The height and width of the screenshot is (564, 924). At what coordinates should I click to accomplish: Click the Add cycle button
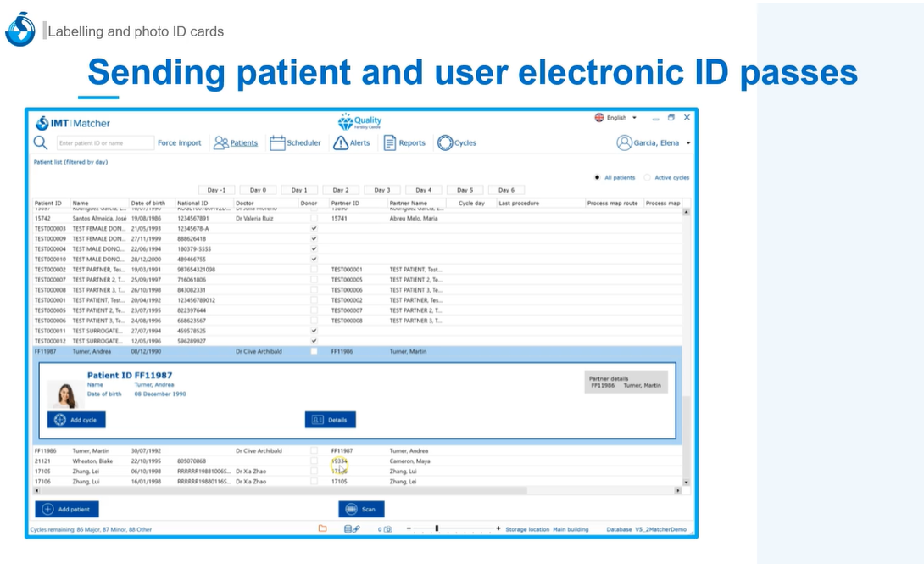pyautogui.click(x=76, y=420)
